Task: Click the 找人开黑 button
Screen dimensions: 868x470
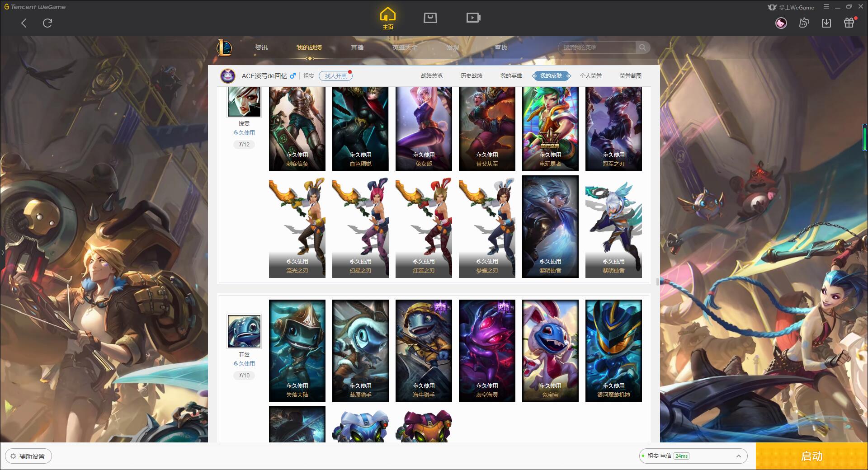Action: [x=335, y=76]
